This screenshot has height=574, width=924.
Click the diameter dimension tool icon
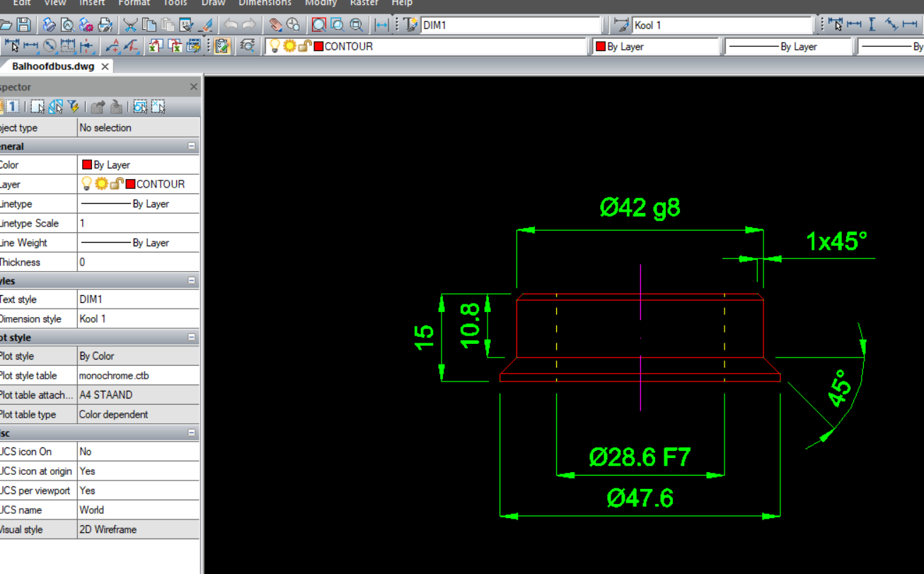coord(50,46)
